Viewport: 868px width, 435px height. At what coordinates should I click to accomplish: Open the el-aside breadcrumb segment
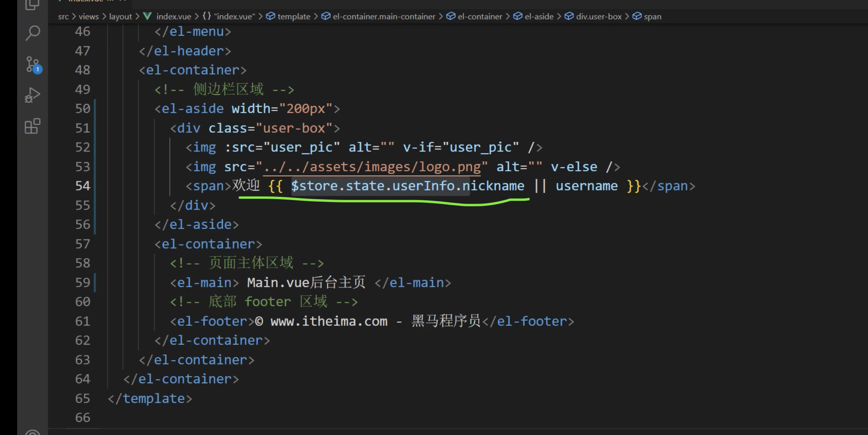pyautogui.click(x=534, y=16)
